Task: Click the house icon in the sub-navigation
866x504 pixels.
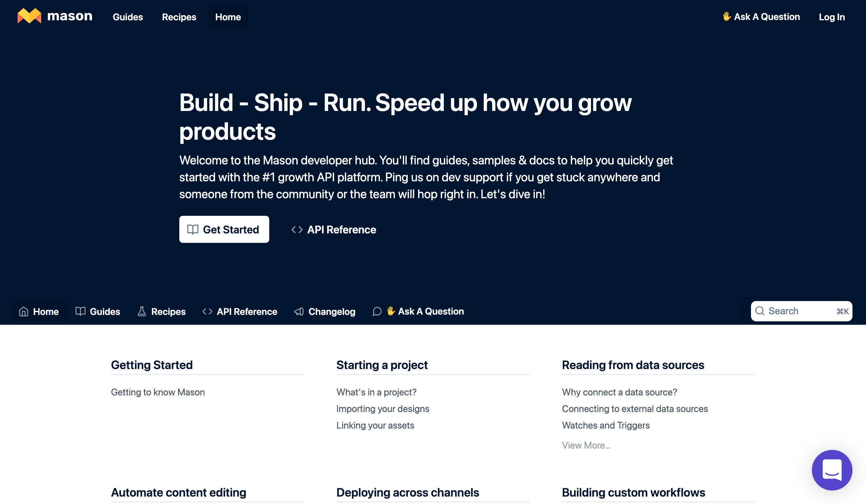Action: (x=24, y=311)
